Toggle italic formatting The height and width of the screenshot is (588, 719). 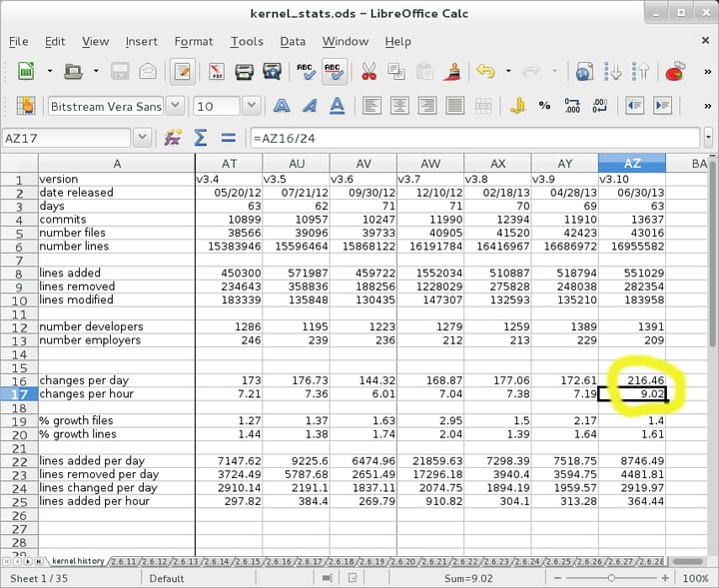pyautogui.click(x=310, y=106)
